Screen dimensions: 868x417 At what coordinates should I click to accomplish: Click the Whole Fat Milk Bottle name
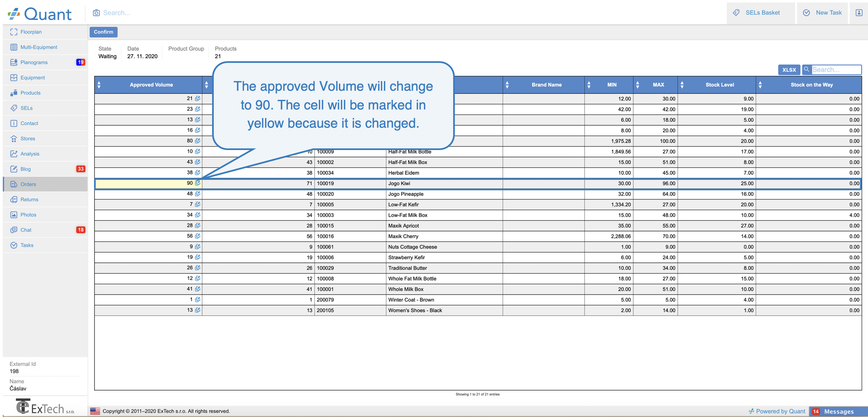[412, 279]
